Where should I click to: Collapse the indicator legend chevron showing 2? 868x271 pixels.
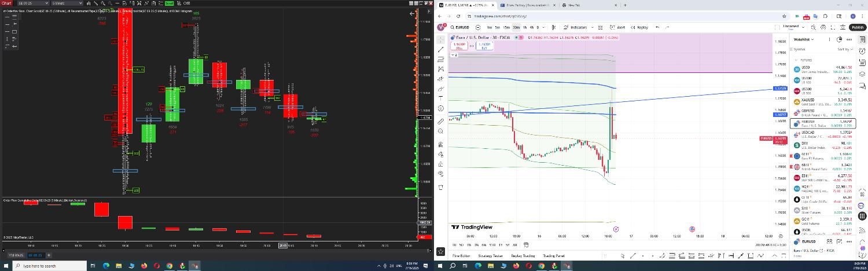pyautogui.click(x=454, y=55)
